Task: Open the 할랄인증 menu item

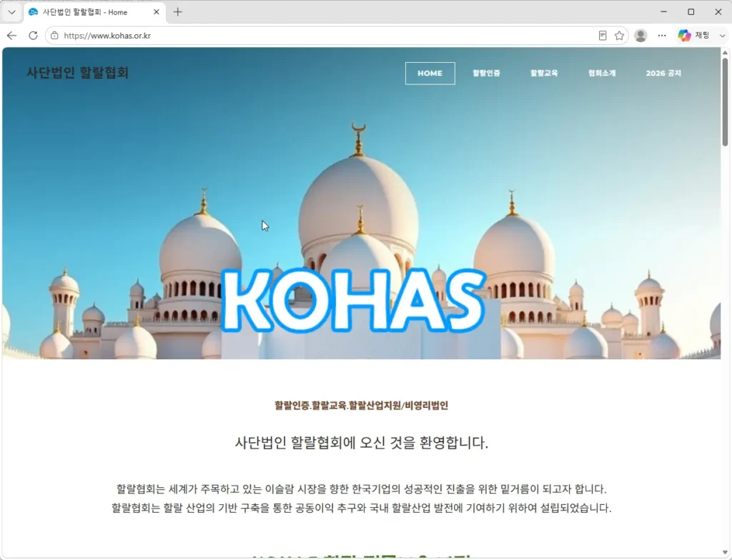Action: (486, 74)
